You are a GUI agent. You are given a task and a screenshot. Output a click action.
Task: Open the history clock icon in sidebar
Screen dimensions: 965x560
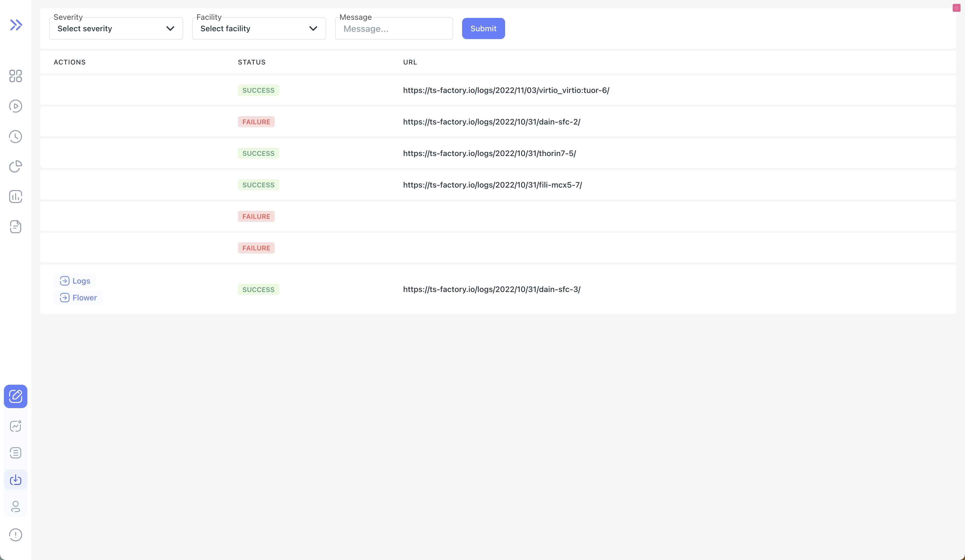[16, 136]
